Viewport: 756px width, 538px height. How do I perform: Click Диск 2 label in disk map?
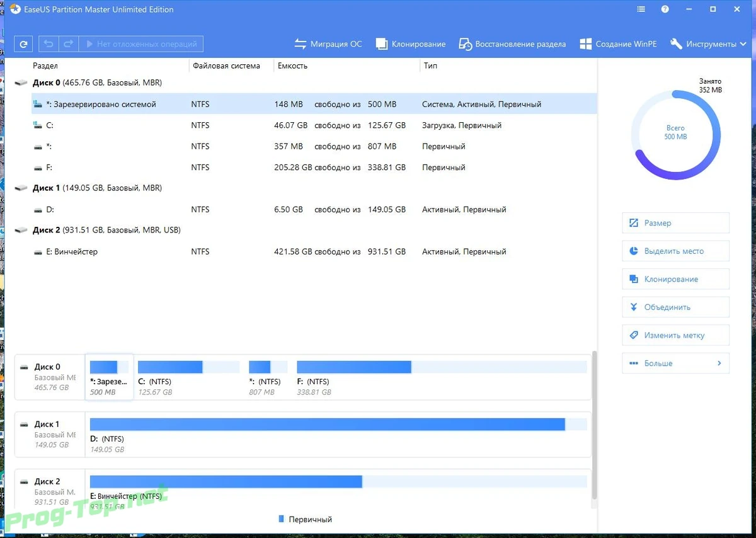click(47, 481)
